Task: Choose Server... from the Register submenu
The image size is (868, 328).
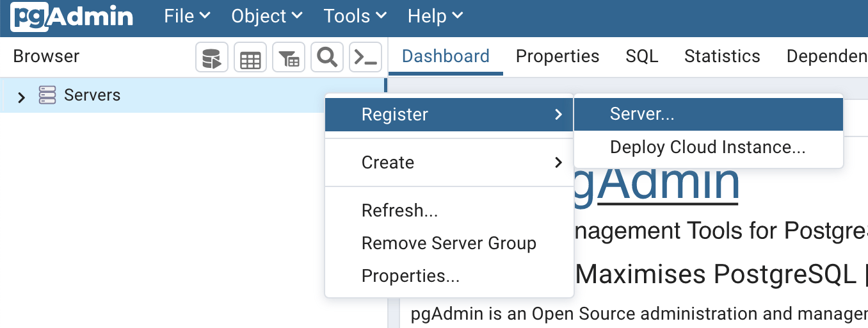Action: [709, 115]
